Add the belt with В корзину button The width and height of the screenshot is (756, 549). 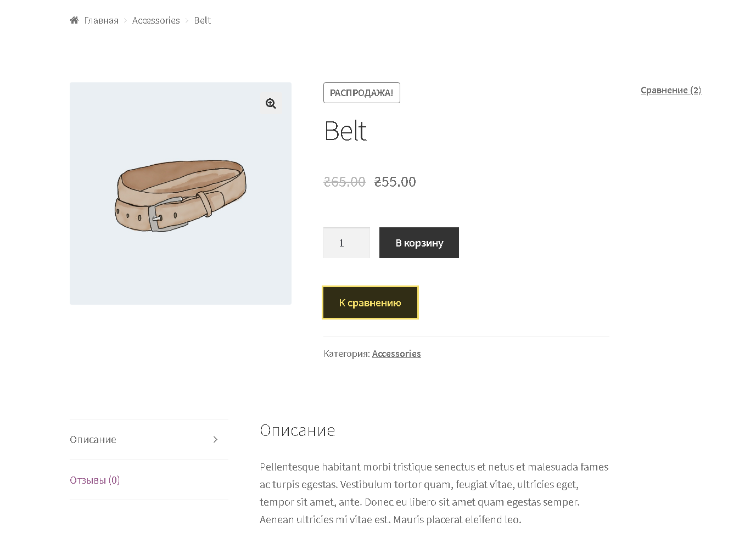click(x=419, y=243)
